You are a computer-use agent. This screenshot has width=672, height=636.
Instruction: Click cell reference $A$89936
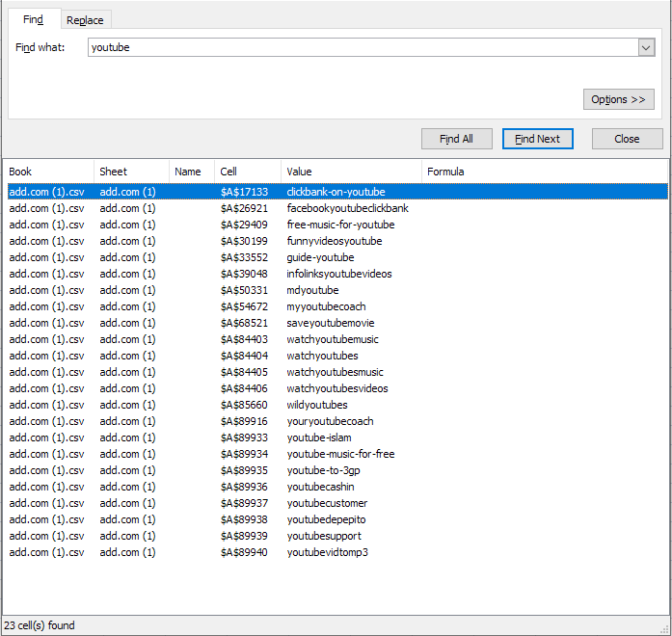[x=244, y=487]
